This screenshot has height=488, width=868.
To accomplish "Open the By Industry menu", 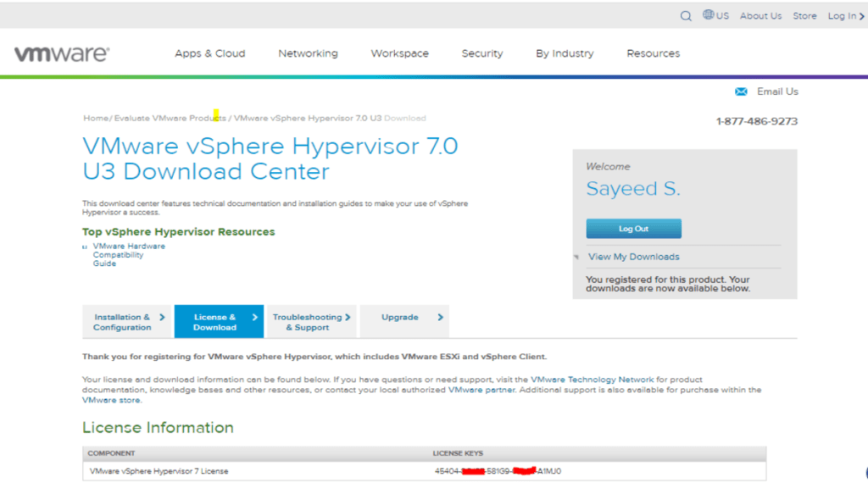I will [564, 53].
